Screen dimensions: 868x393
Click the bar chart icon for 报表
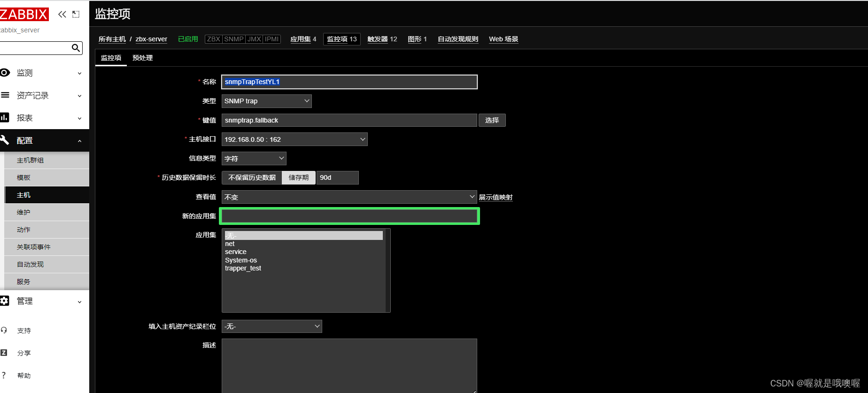coord(5,117)
